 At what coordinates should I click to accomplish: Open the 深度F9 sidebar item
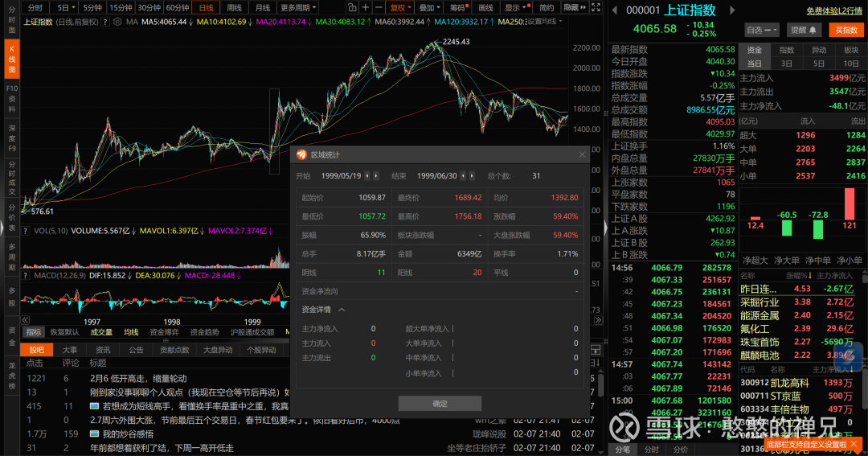coord(11,138)
